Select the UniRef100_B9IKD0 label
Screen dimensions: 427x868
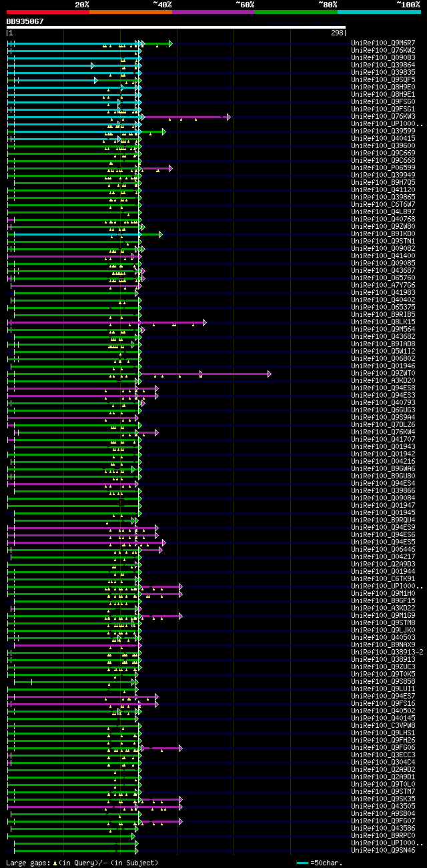383,234
